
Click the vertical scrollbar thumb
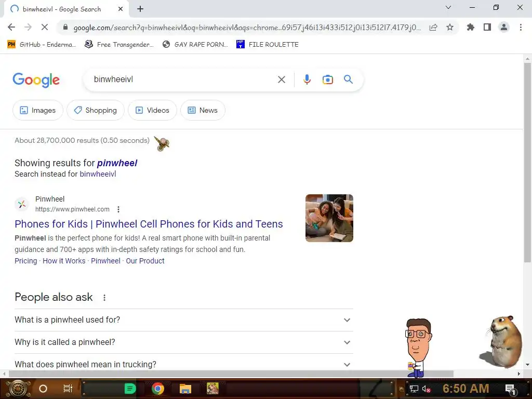point(527,162)
